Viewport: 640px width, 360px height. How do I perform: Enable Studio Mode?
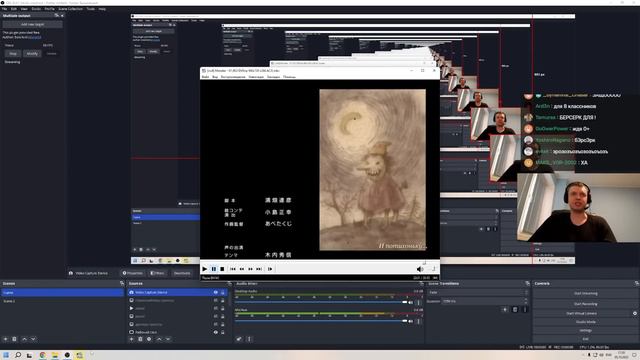[x=585, y=322]
